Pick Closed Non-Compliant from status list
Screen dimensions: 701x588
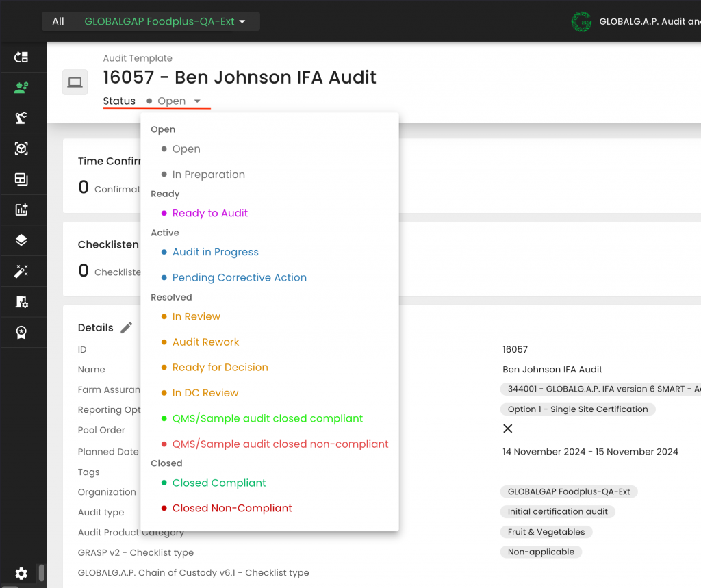232,508
